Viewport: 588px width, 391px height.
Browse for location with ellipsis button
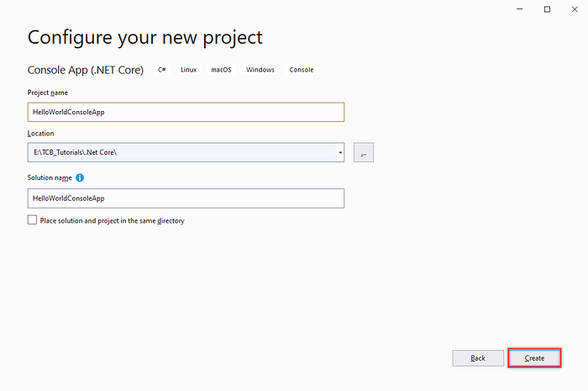pos(364,152)
